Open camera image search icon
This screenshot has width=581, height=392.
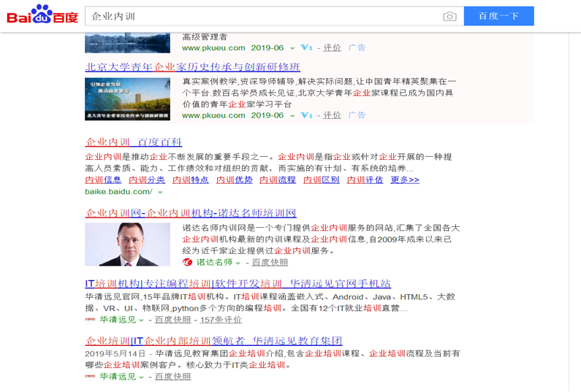click(x=449, y=16)
